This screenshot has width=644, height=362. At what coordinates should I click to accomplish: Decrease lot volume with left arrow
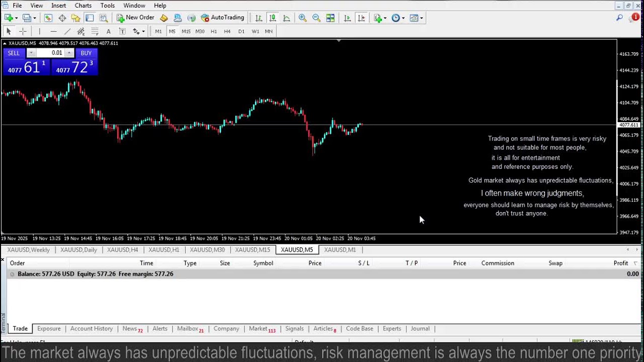[x=31, y=53]
